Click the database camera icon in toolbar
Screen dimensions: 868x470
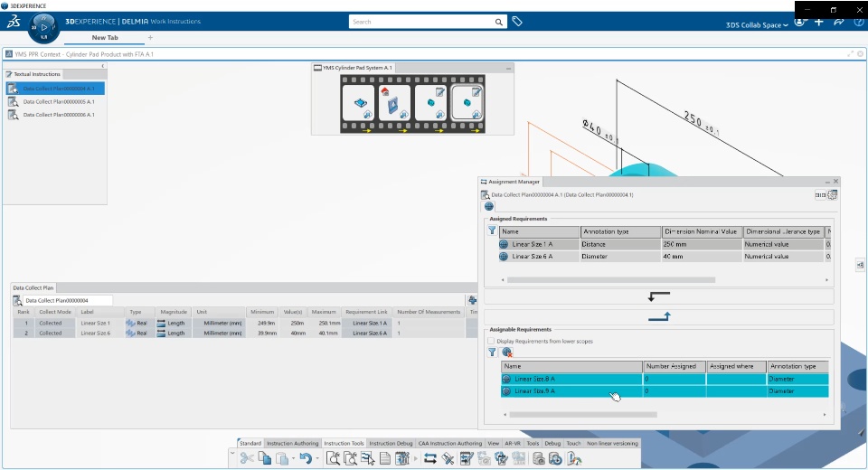coord(538,458)
